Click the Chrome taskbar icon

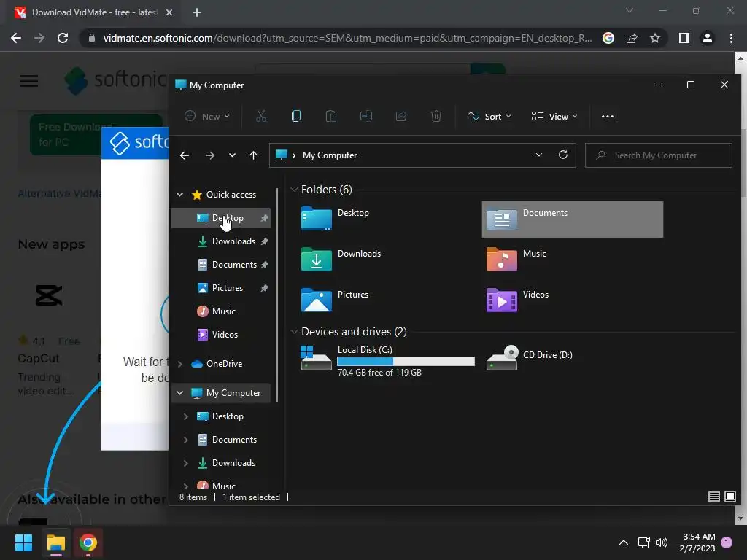click(x=88, y=542)
